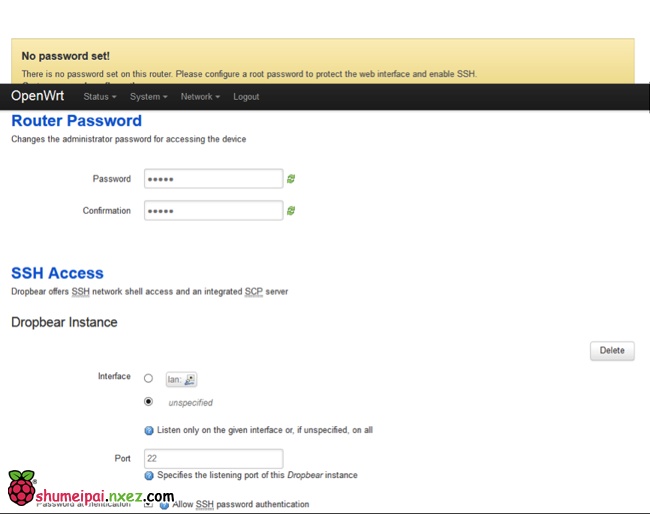Select the lan interface radio button
650x514 pixels.
tap(148, 378)
